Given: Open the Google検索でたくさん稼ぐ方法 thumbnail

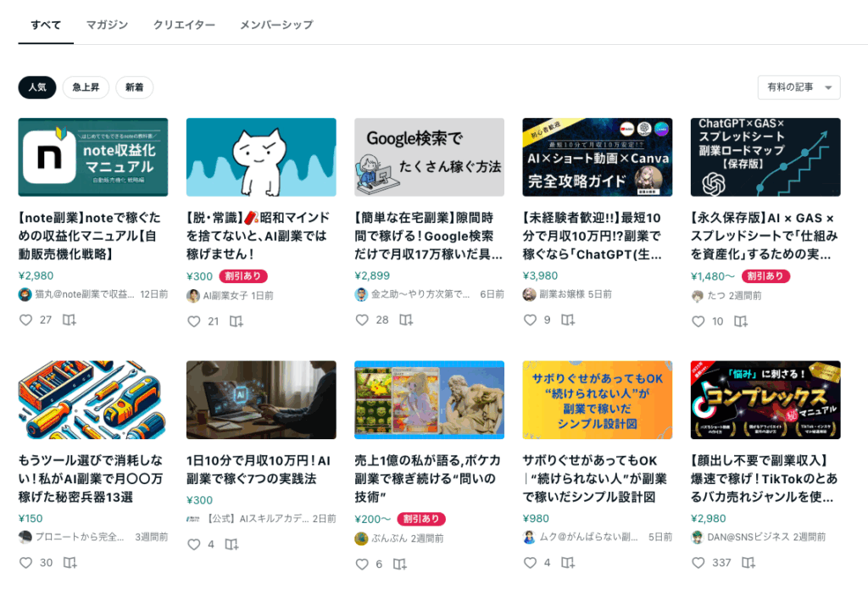Looking at the screenshot, I should click(430, 157).
